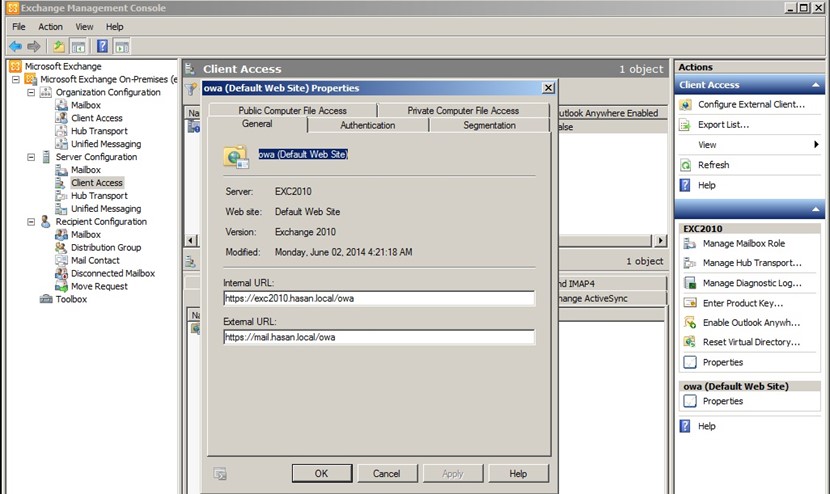Open Disconnected Mailbox node

tap(113, 273)
